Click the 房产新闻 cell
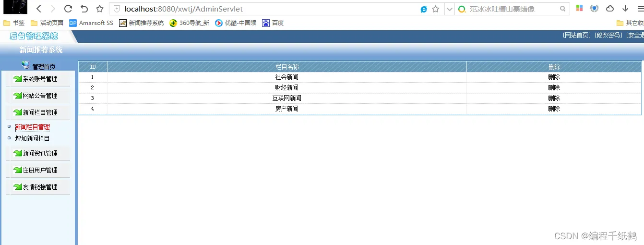 (287, 109)
